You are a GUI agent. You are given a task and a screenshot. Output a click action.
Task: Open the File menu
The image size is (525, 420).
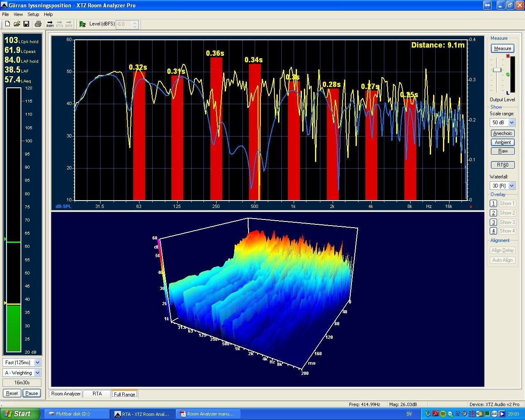(5, 14)
